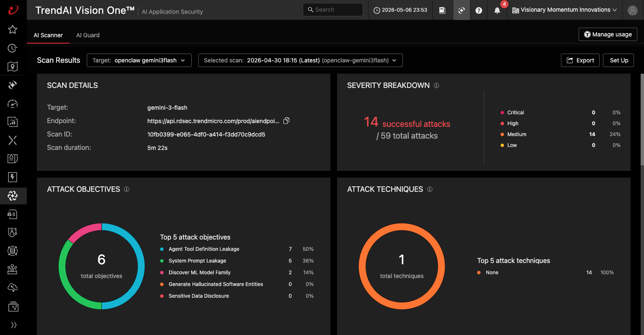644x335 pixels.
Task: Open the map pin icon in the sidebar
Action: pyautogui.click(x=13, y=67)
